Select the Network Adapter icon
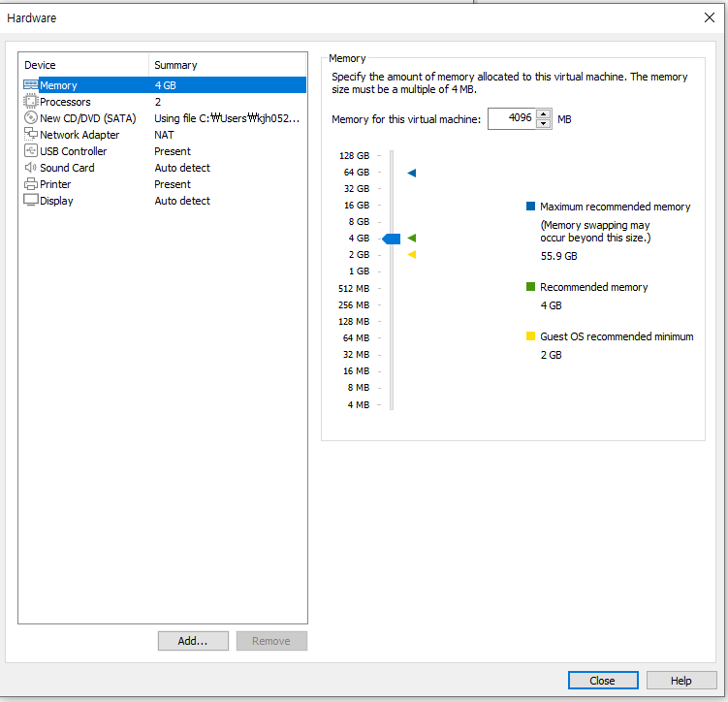The width and height of the screenshot is (728, 702). point(31,134)
